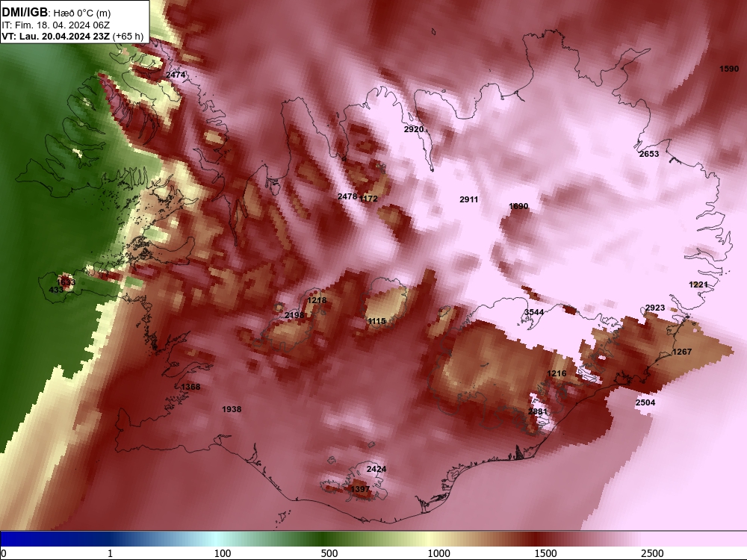Screen dimensions: 747x560
Task: Click the legend label 2500
Action: pyautogui.click(x=652, y=553)
